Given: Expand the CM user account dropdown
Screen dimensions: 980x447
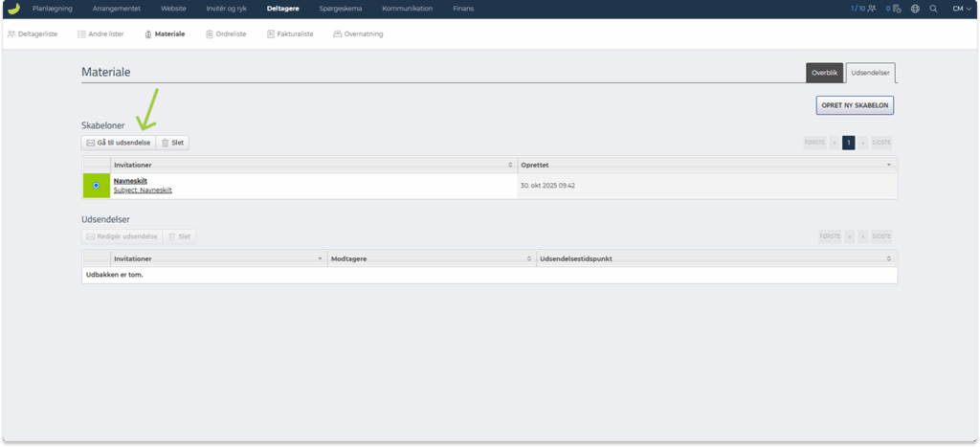Looking at the screenshot, I should 958,9.
